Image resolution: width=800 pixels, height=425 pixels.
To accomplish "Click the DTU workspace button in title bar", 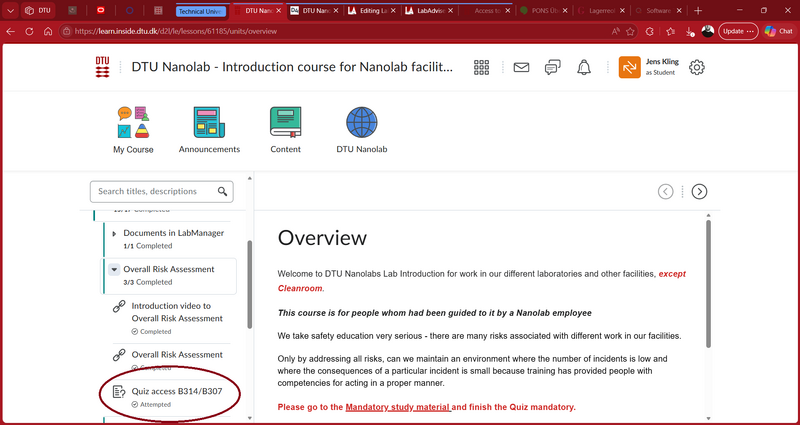I will pyautogui.click(x=38, y=11).
